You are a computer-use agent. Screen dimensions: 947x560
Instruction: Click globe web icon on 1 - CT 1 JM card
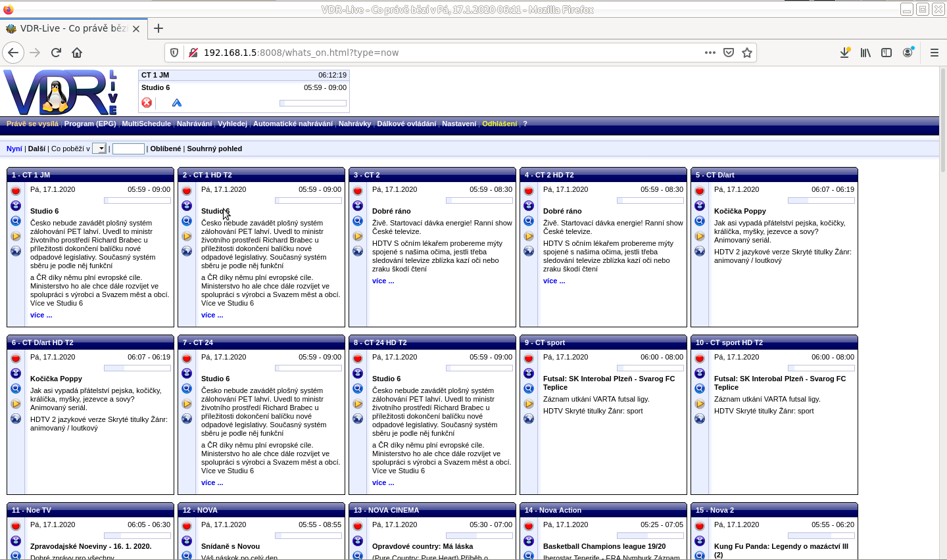coord(16,251)
